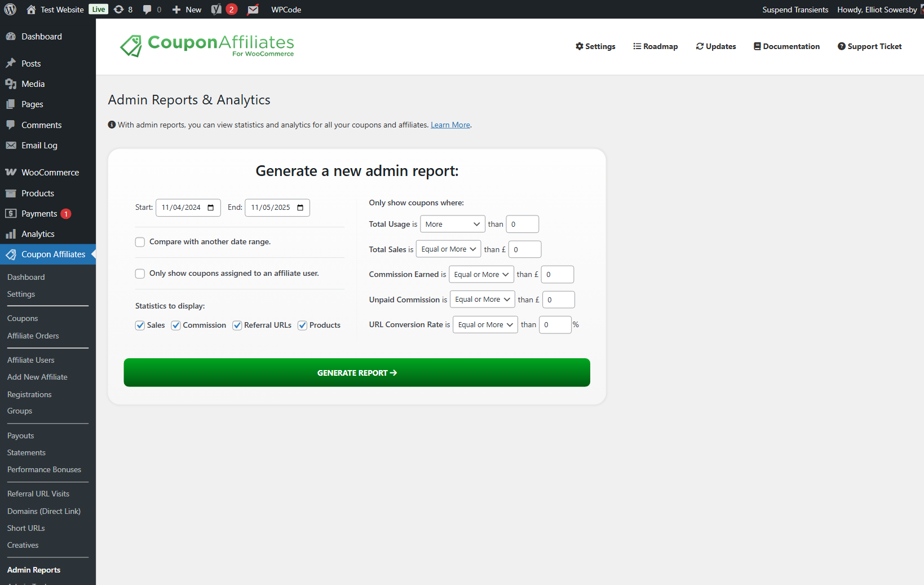Click the Start date field
924x585 pixels.
[x=188, y=208]
